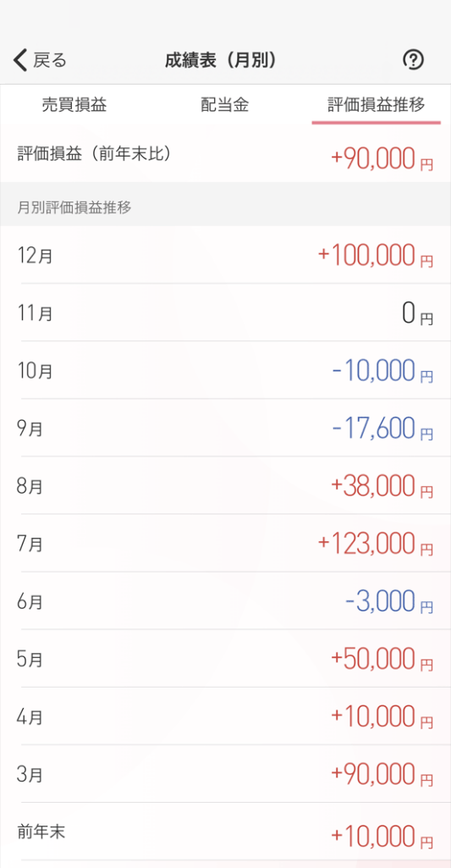Tap the 前年末 row

225,832
